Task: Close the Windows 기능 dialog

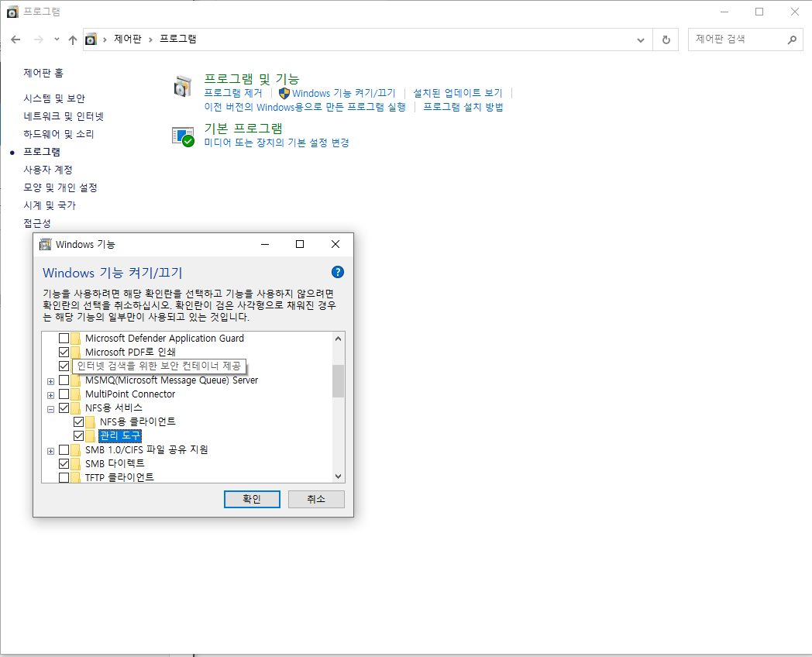Action: click(x=335, y=244)
